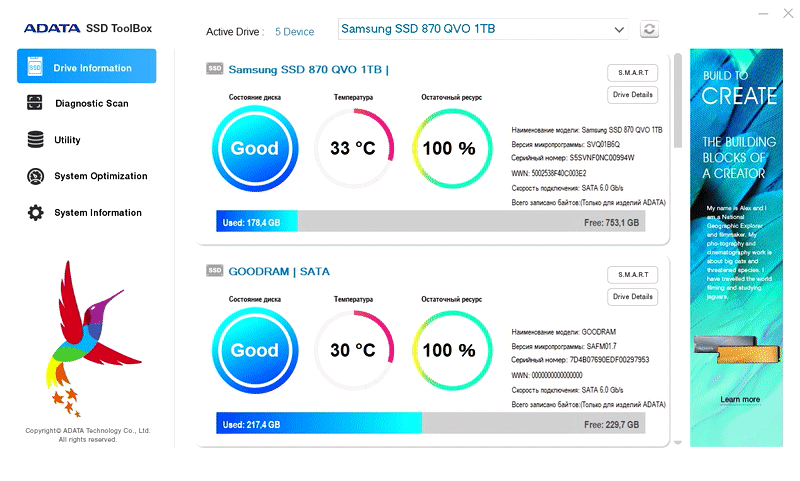Select the Utility database stack icon
800x481 pixels.
(35, 139)
